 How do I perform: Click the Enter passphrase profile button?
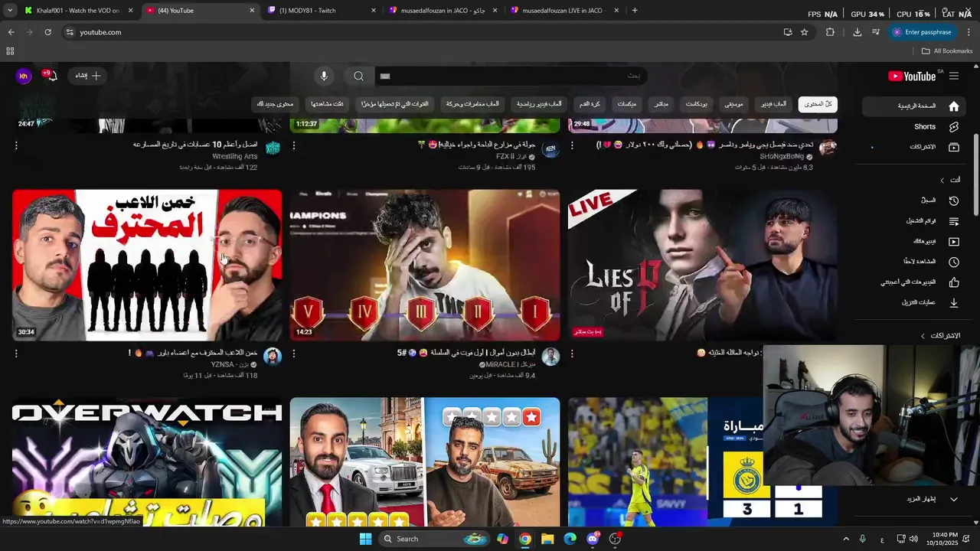[x=921, y=32]
